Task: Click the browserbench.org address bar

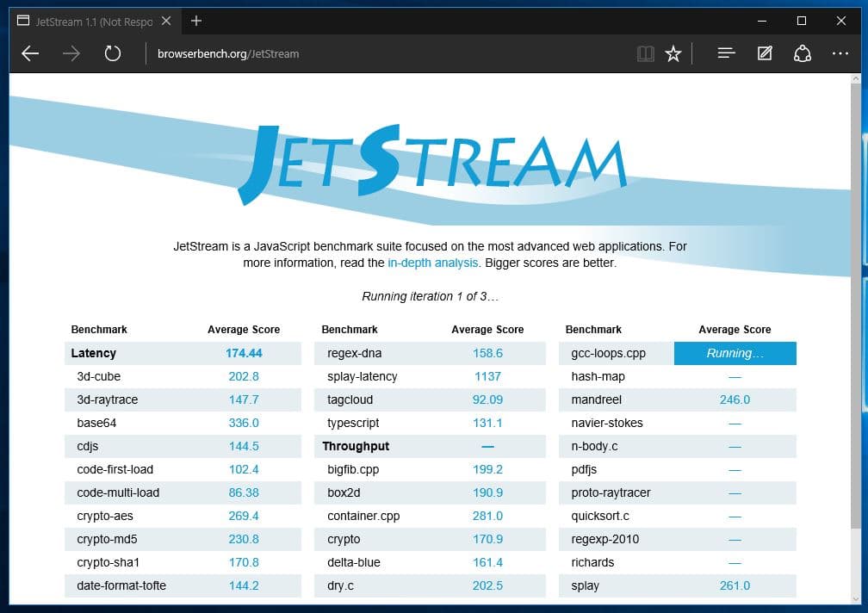Action: (x=387, y=53)
